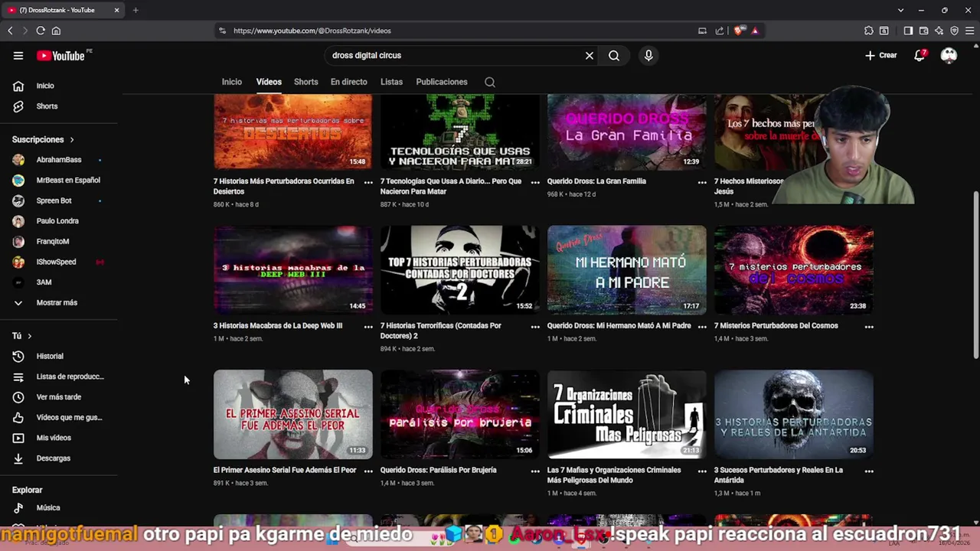Open the account avatar menu

click(949, 55)
